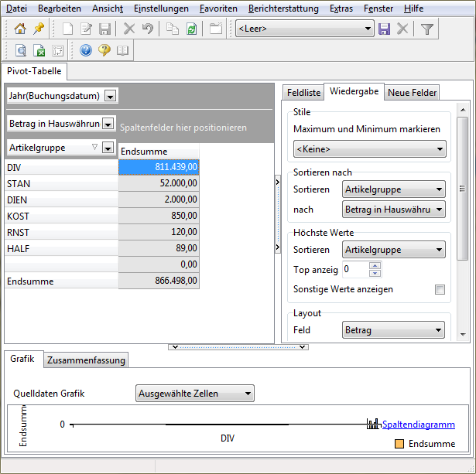Click the scroll down arrow in Wiedergabe panel

(463, 335)
